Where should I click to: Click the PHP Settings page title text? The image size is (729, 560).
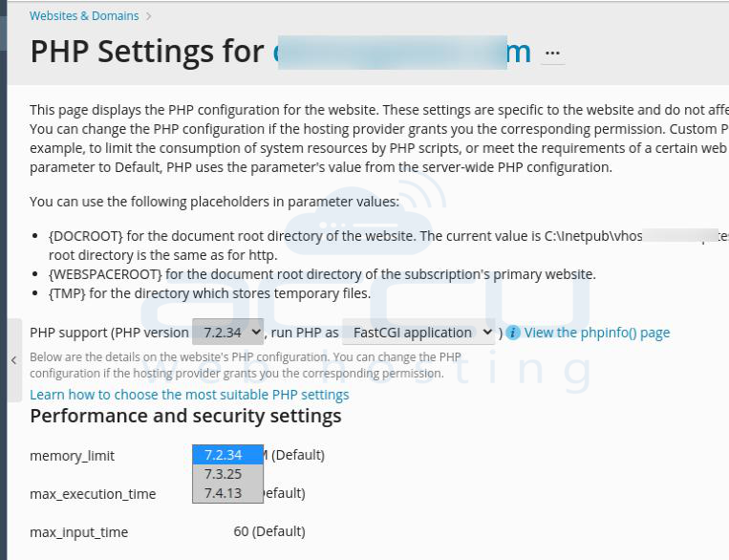(x=147, y=52)
